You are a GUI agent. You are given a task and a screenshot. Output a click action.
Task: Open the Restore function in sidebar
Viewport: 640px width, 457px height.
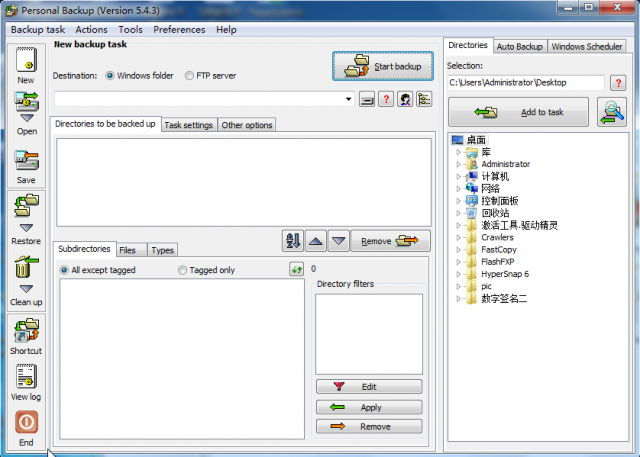pos(26,215)
